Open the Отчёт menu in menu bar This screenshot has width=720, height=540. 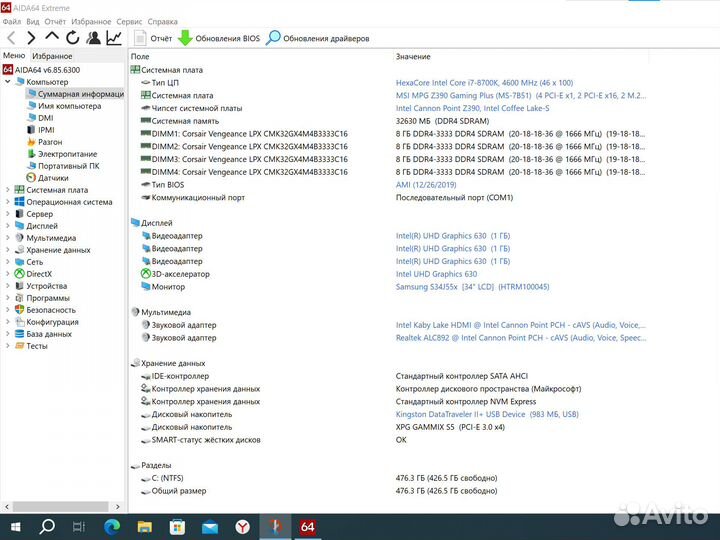55,22
